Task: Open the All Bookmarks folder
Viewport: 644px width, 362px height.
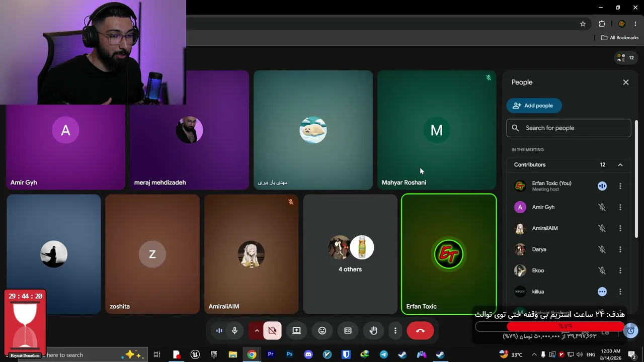Action: click(x=620, y=38)
